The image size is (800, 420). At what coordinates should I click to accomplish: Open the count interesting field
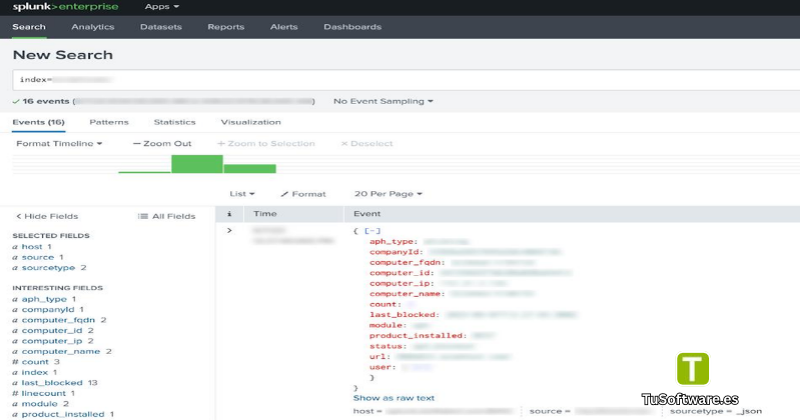pyautogui.click(x=35, y=362)
